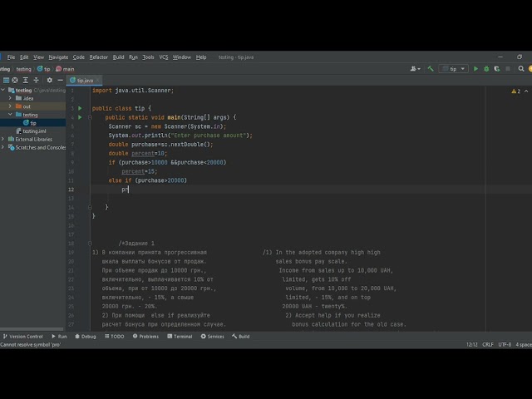The height and width of the screenshot is (399, 532).
Task: Run with coverage using the shield icon
Action: coord(497,69)
